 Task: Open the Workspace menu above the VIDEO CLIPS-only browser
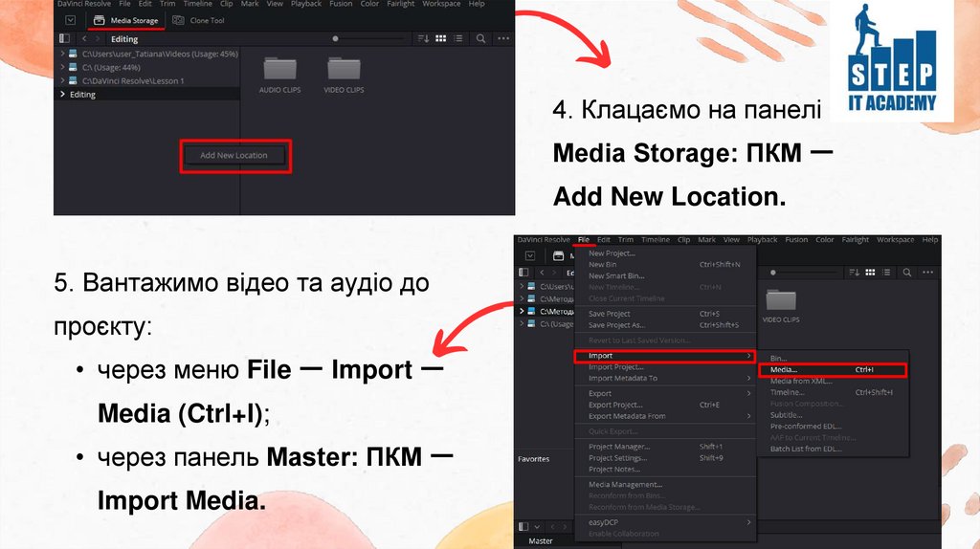pos(895,240)
